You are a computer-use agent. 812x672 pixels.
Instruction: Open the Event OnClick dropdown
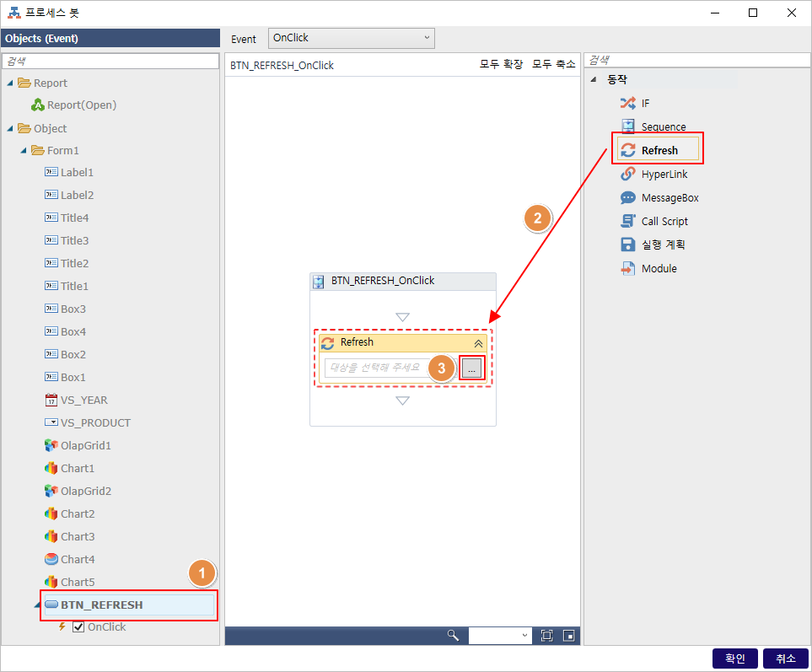pyautogui.click(x=351, y=38)
